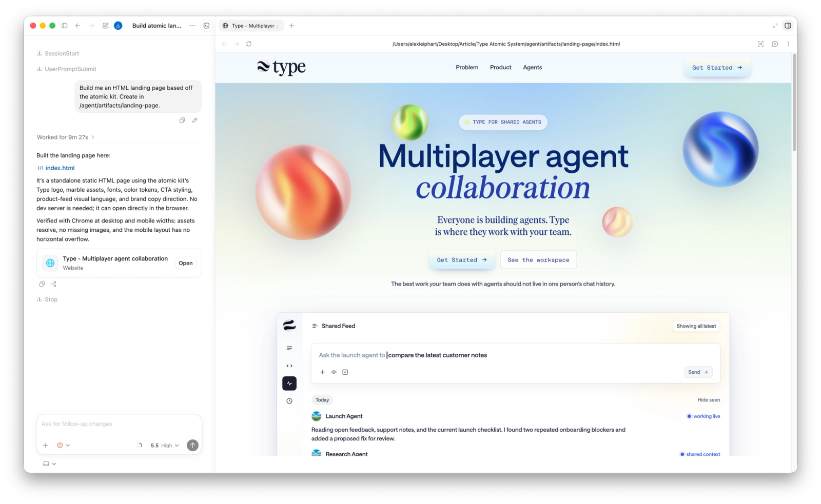Go forward in the preview browser
The height and width of the screenshot is (504, 821).
tap(237, 44)
